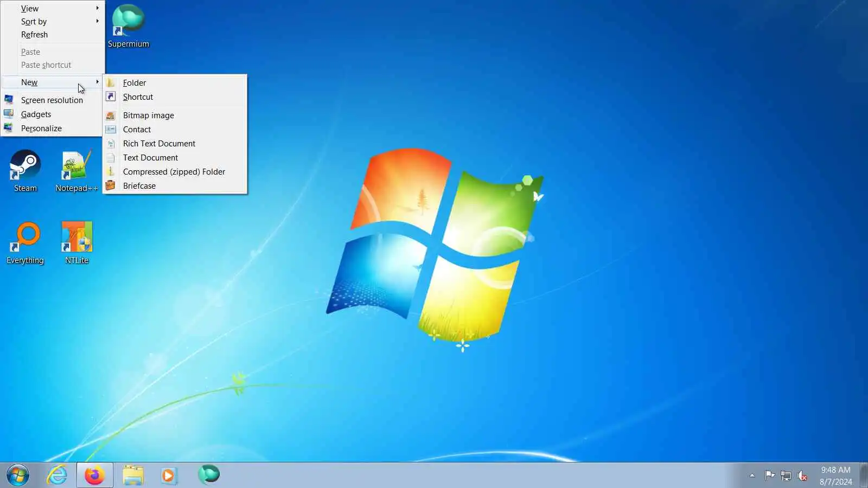Launch Internet Explorer from the taskbar
The height and width of the screenshot is (488, 868).
[x=57, y=476]
